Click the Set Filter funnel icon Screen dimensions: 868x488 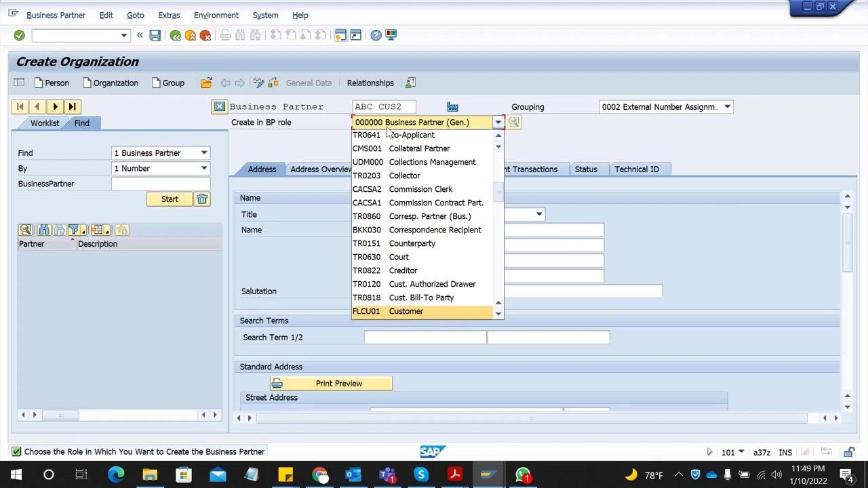[x=75, y=230]
